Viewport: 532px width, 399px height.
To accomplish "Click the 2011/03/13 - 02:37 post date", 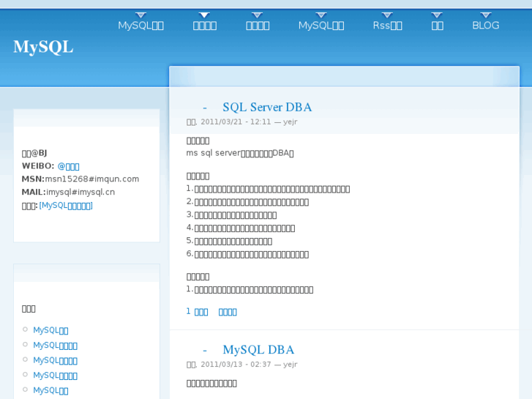I will point(236,365).
